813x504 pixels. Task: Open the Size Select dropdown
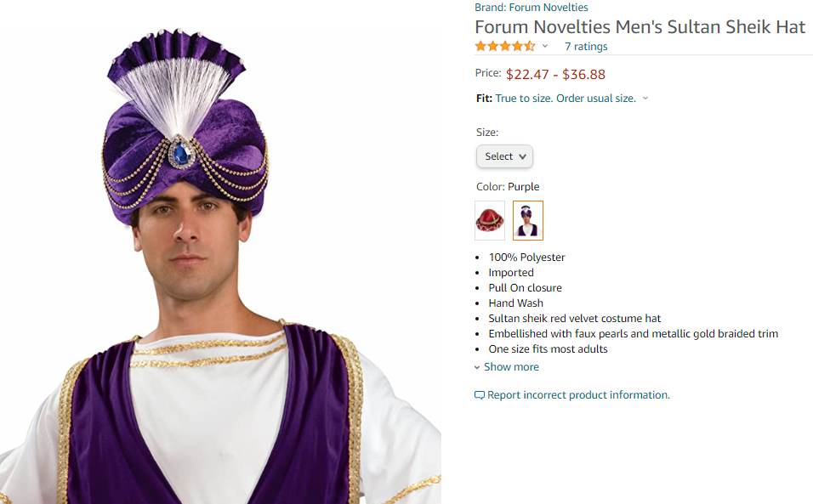[504, 156]
